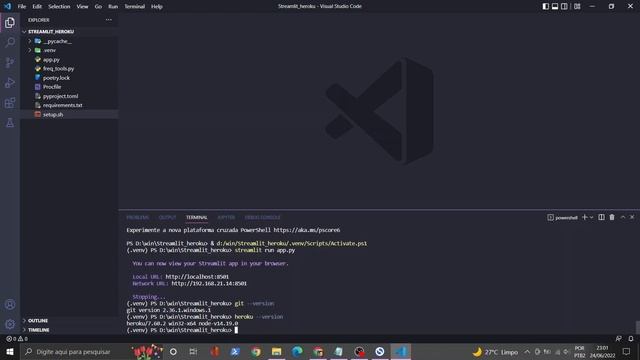Open the View menu
This screenshot has width=640, height=360.
pos(82,7)
